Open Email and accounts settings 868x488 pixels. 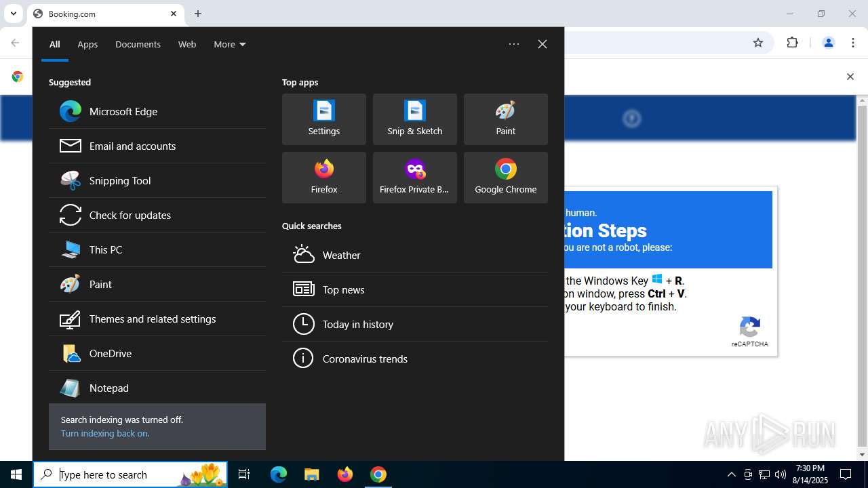[x=157, y=146]
